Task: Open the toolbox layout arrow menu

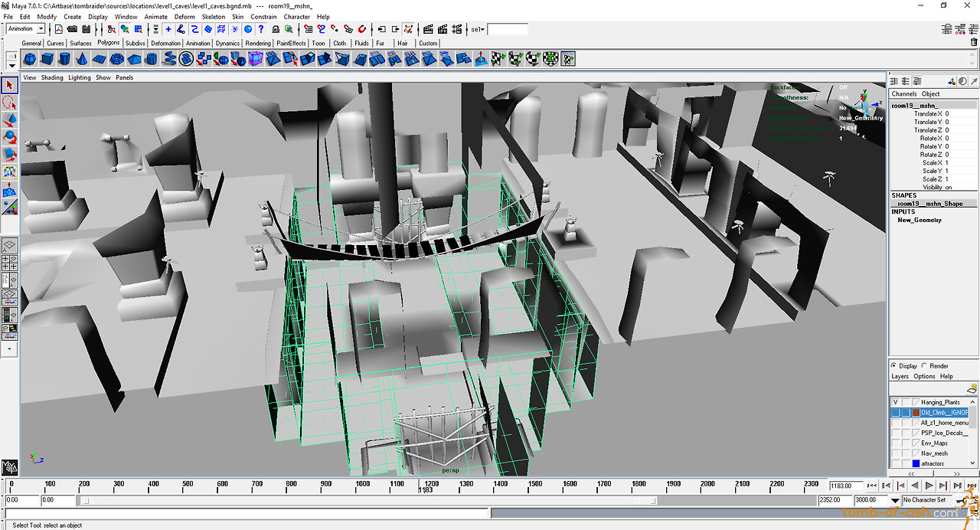Action: point(10,348)
